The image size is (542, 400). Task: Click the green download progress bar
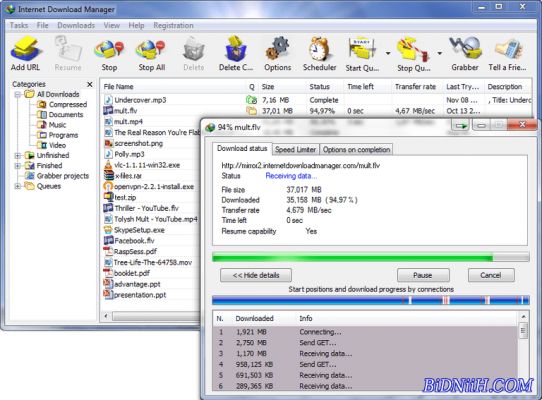point(371,257)
